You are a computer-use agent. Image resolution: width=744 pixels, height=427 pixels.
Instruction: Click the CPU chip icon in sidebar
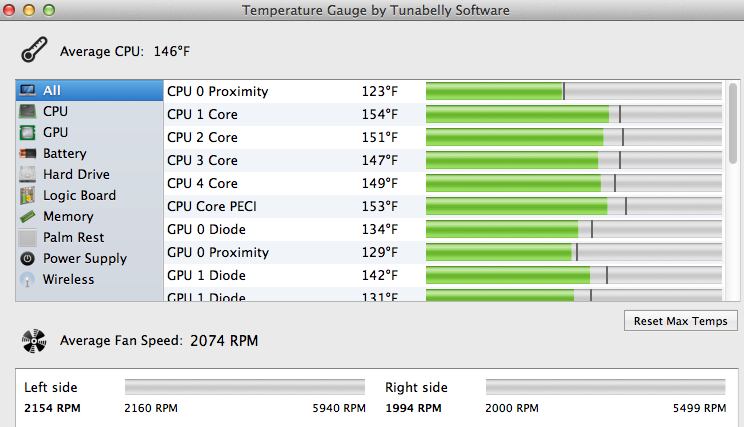28,111
